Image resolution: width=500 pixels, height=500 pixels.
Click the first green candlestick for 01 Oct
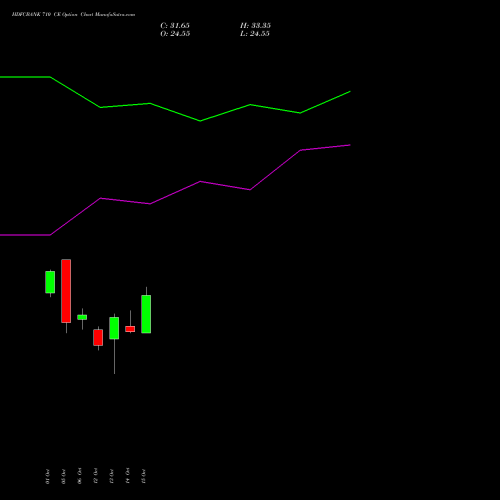coord(50,282)
